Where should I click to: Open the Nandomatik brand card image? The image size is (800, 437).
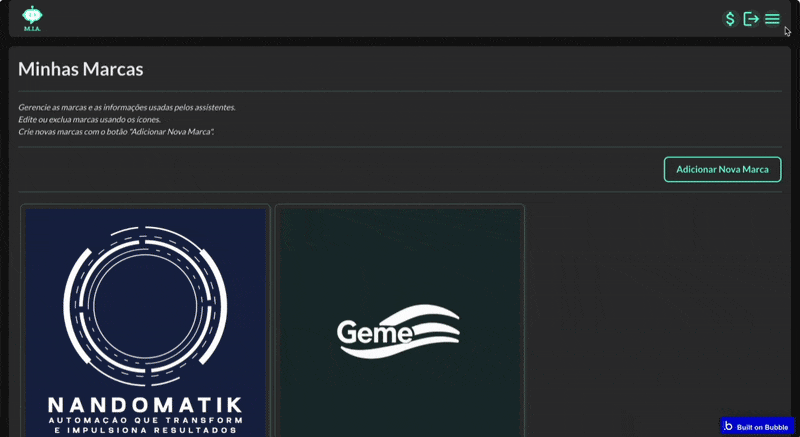point(145,322)
